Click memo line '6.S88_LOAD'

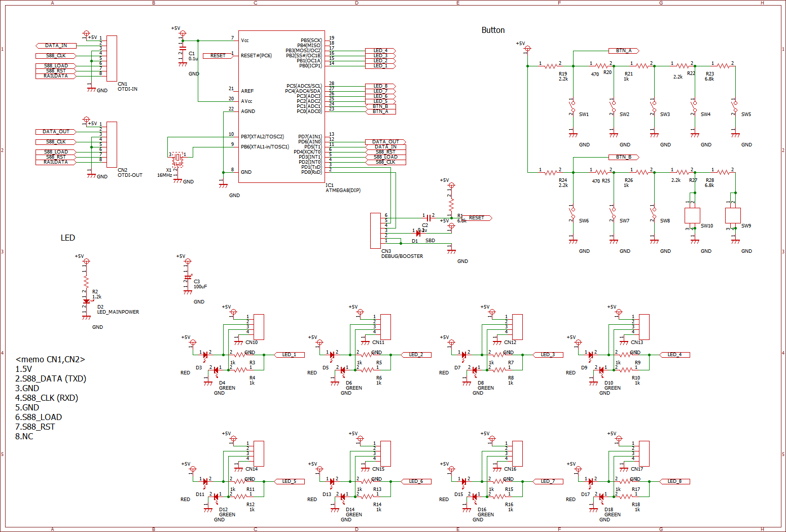39,417
